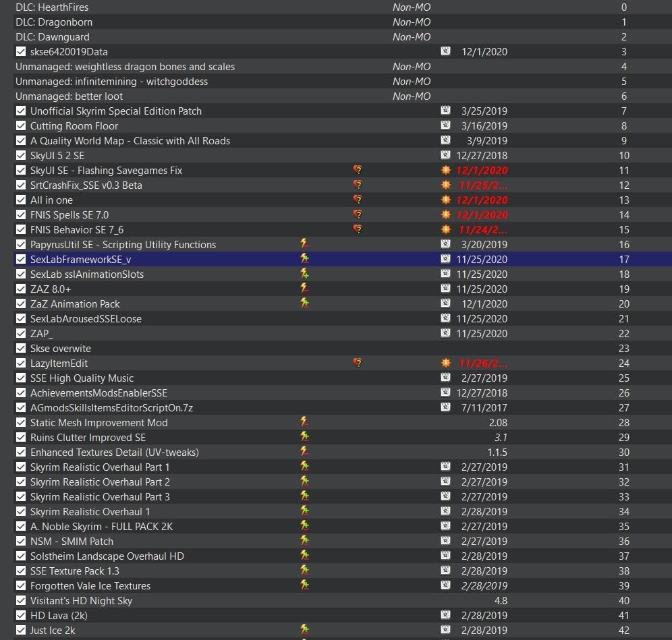The width and height of the screenshot is (672, 640).
Task: Click conflict icon on Static Mesh Improvement Mod
Action: click(x=304, y=422)
